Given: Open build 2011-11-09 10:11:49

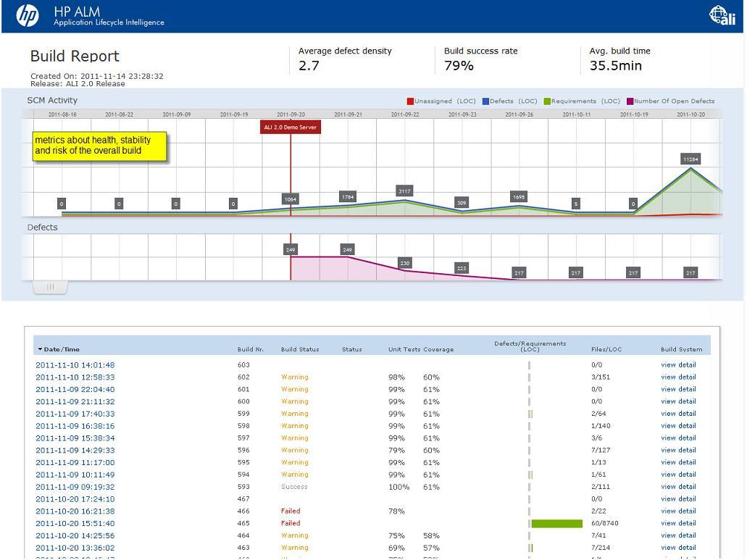Looking at the screenshot, I should [x=75, y=475].
